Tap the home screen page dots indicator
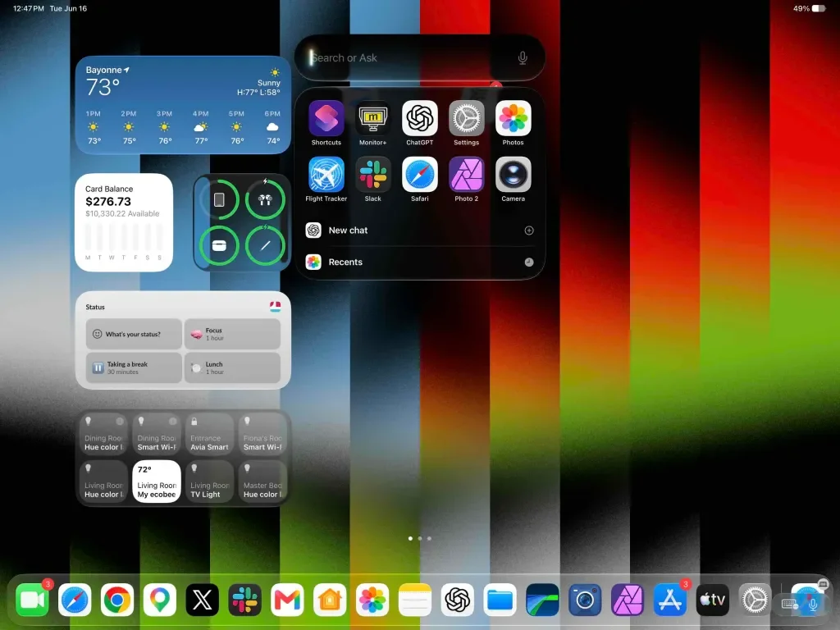Viewport: 840px width, 630px height. [419, 538]
